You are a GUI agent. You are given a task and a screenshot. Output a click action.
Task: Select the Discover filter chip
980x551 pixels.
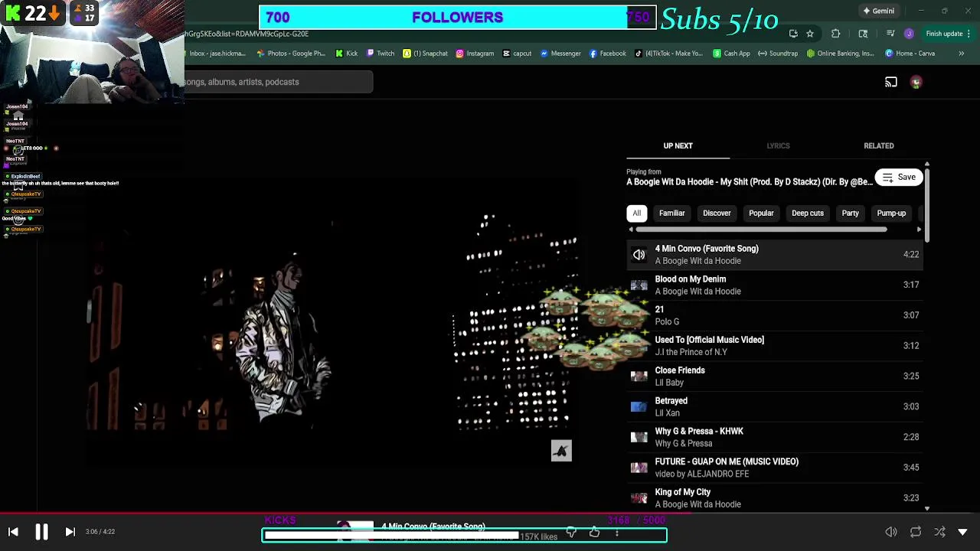tap(717, 214)
